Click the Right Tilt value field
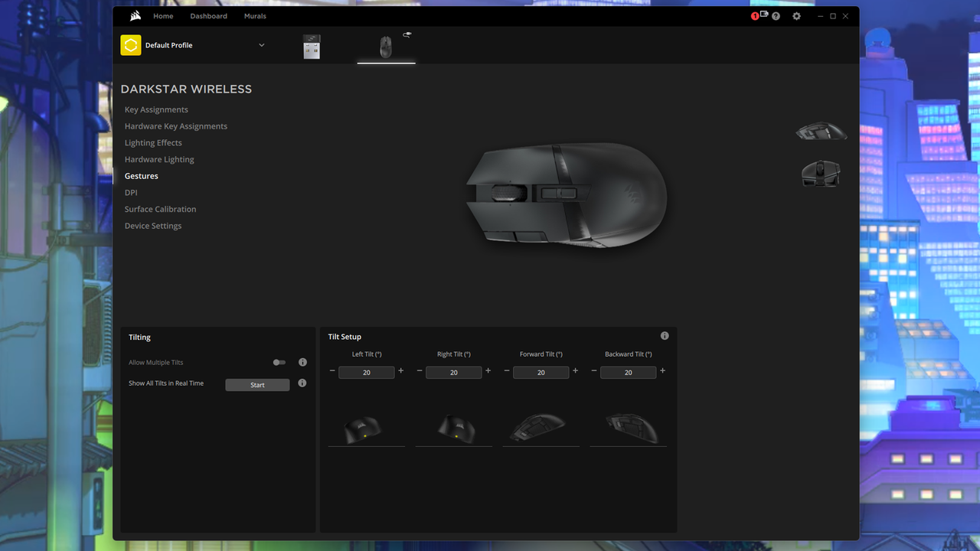The image size is (980, 551). pos(454,372)
